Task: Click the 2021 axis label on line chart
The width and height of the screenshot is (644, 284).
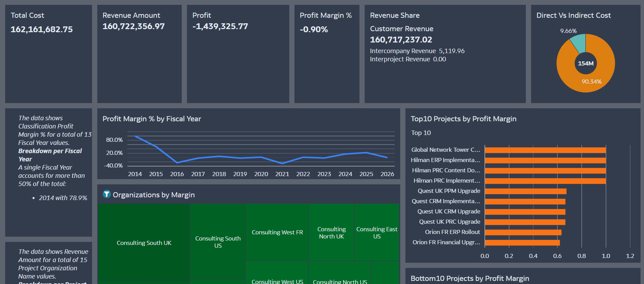Action: (x=282, y=174)
